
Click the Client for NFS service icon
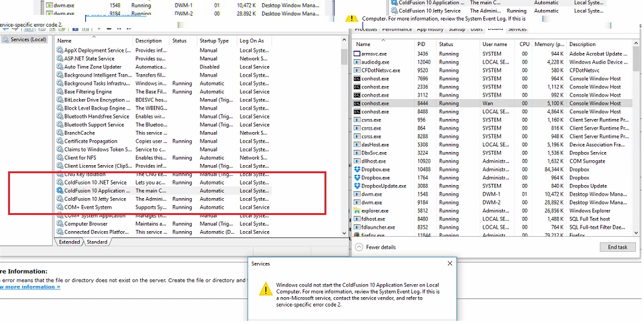click(x=60, y=158)
